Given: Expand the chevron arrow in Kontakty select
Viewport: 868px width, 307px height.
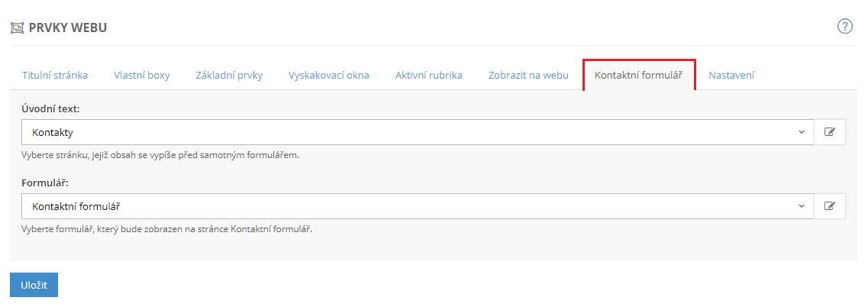Looking at the screenshot, I should (x=801, y=132).
